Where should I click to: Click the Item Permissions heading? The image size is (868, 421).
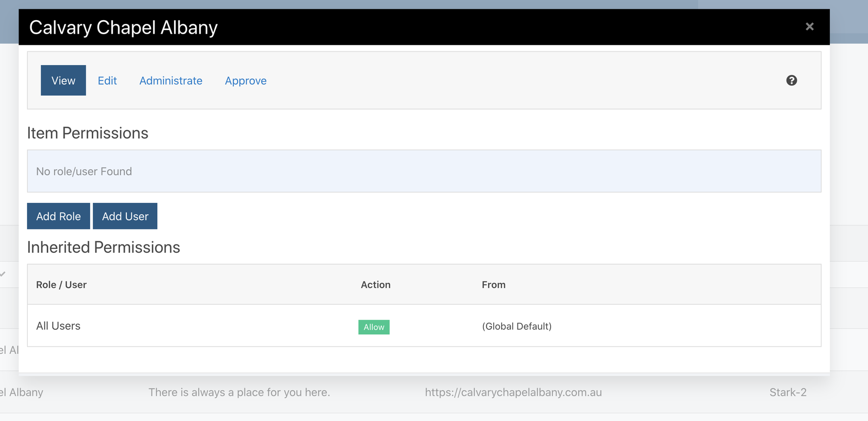point(88,133)
